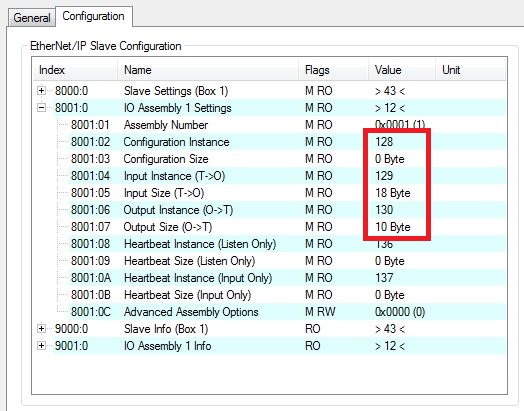The height and width of the screenshot is (411, 524).
Task: Click the value 129 of Input Instance
Action: tap(384, 176)
